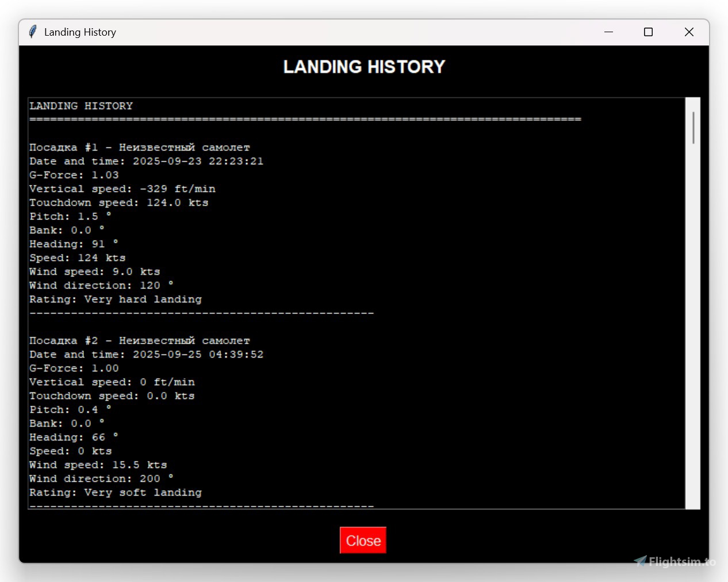Screen dimensions: 728x582
Task: Click the date line 2025-09-23 22:23:21
Action: coord(146,162)
